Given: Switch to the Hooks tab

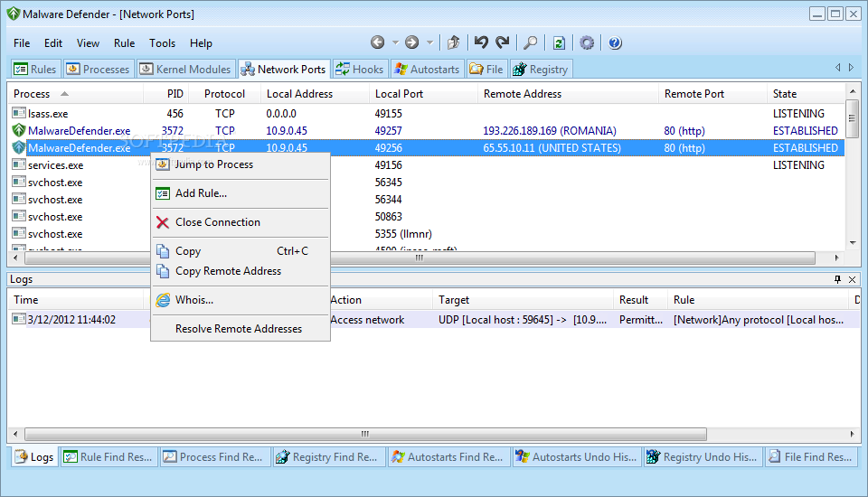Looking at the screenshot, I should point(359,70).
